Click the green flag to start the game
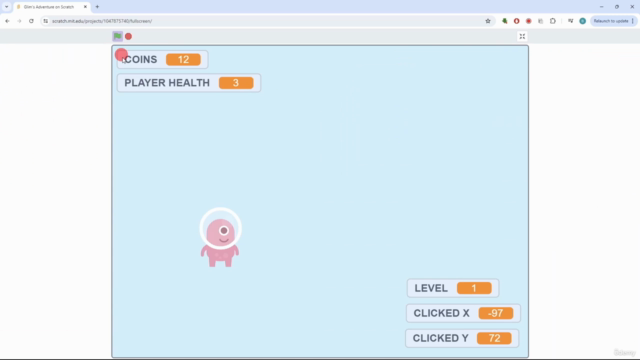640x360 pixels. (x=117, y=36)
